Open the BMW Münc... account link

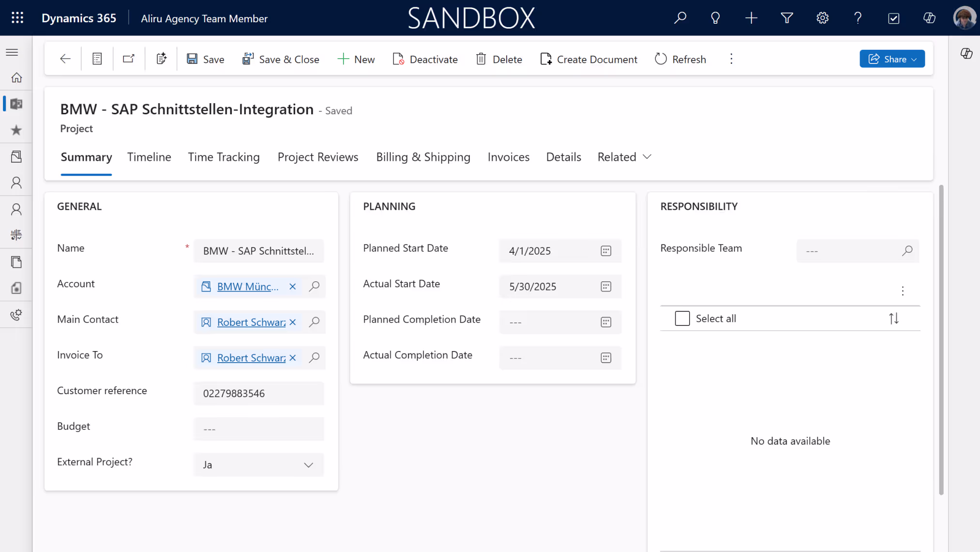[x=247, y=287]
